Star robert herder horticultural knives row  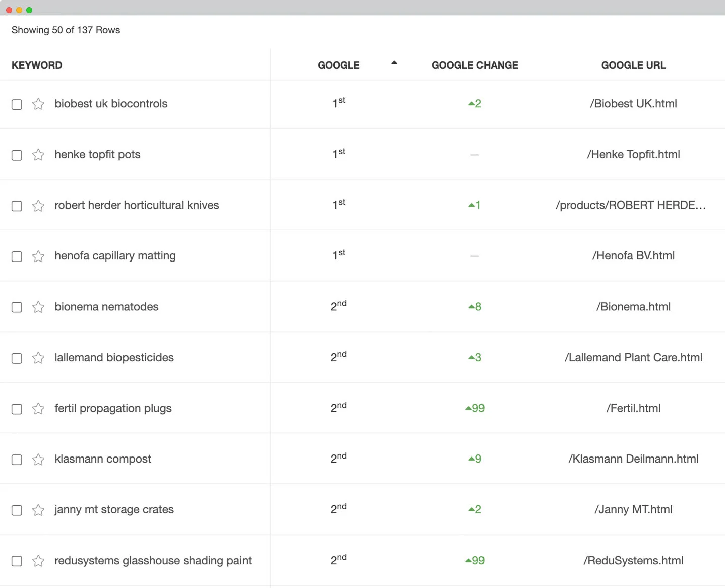pos(38,206)
